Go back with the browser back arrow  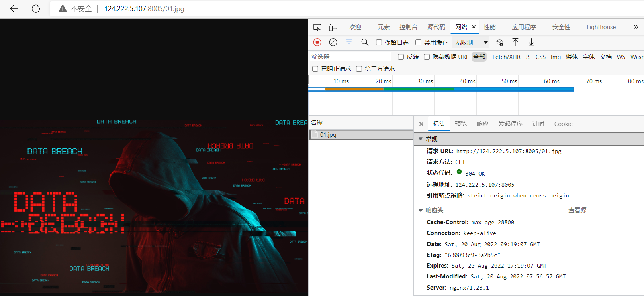[14, 9]
